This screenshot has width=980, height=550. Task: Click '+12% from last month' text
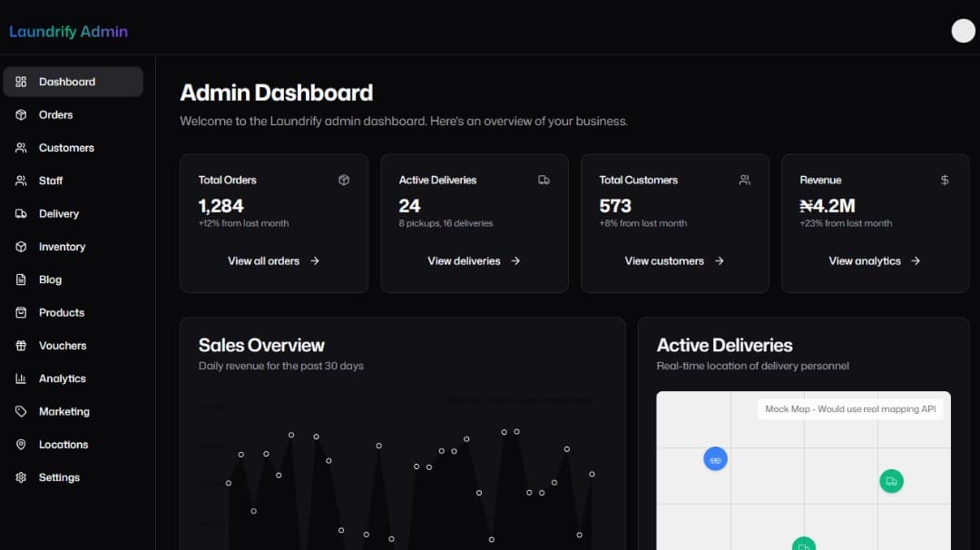243,223
